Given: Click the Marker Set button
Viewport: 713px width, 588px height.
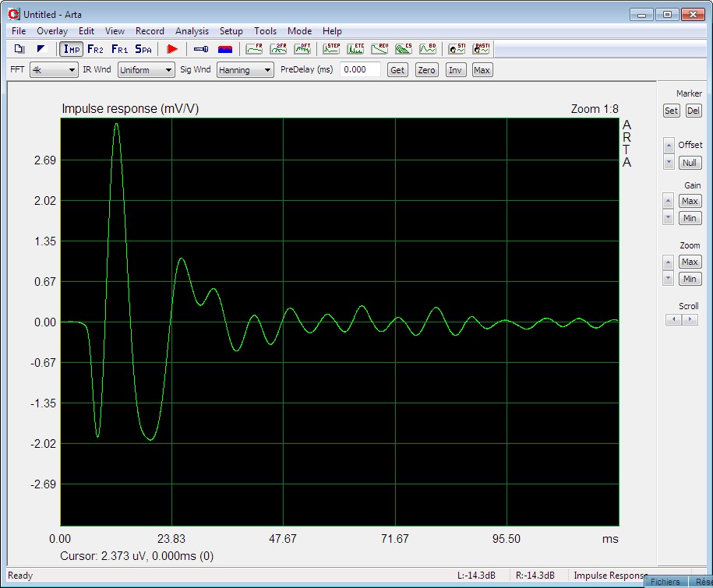Looking at the screenshot, I should click(671, 111).
